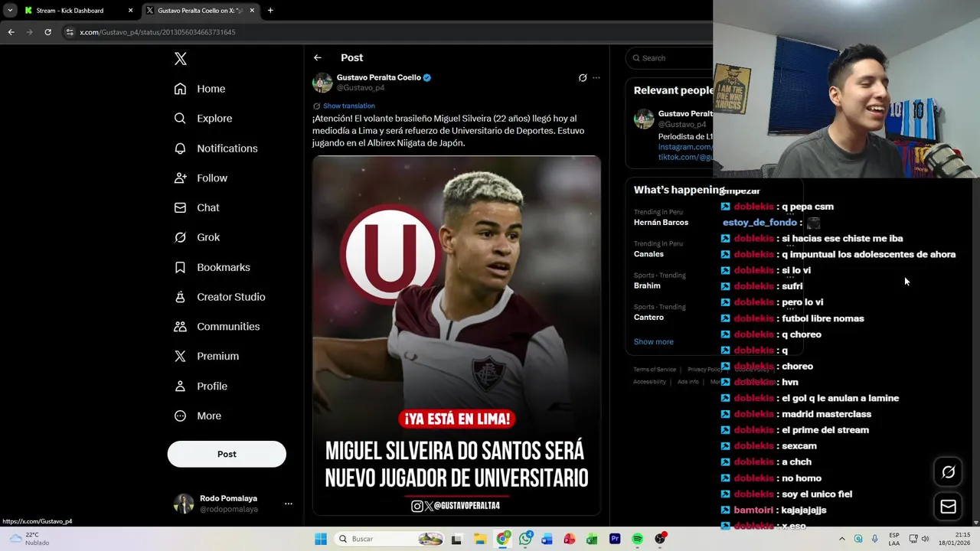Click bamtoiri username in chat overlay
The image size is (980, 551).
point(753,510)
